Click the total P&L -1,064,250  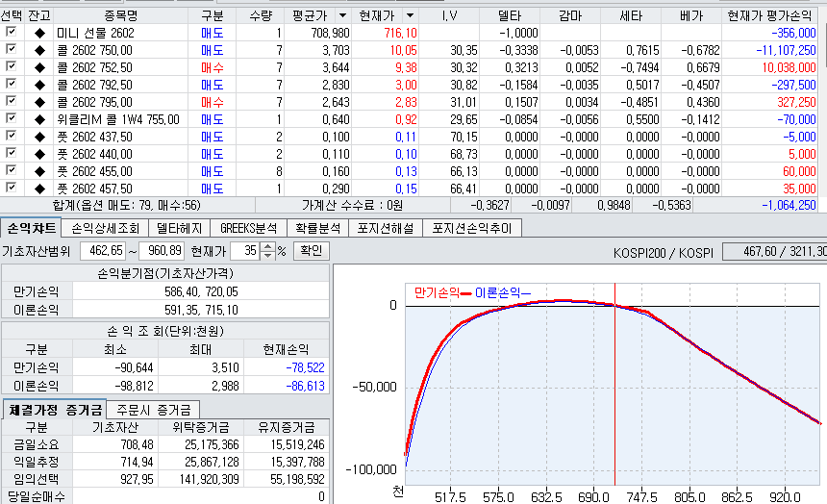click(789, 205)
